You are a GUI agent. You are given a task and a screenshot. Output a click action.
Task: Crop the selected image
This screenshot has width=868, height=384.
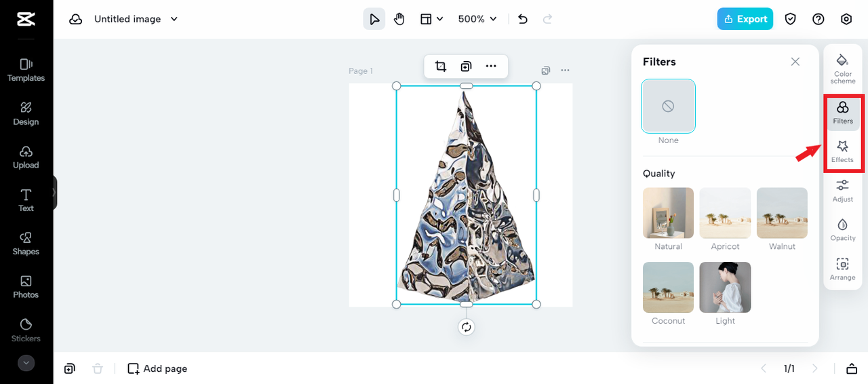pos(441,66)
